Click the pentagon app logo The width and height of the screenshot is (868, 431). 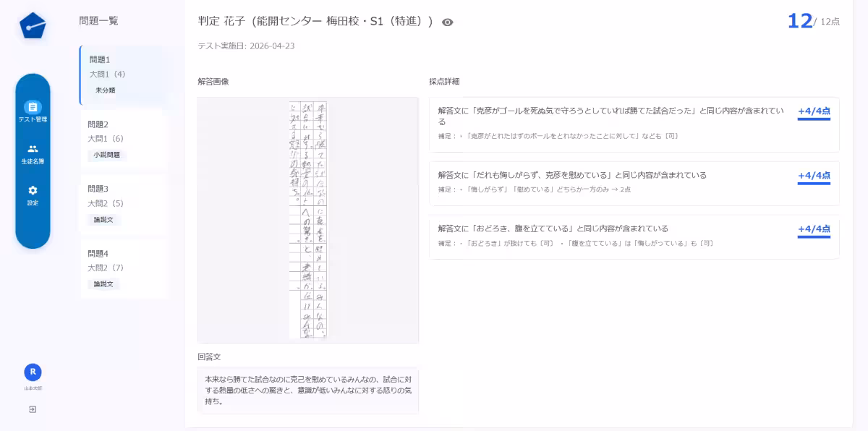click(33, 26)
